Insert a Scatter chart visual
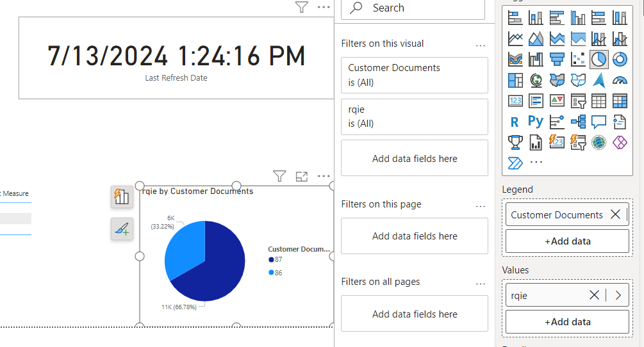The width and height of the screenshot is (644, 347). 578,60
